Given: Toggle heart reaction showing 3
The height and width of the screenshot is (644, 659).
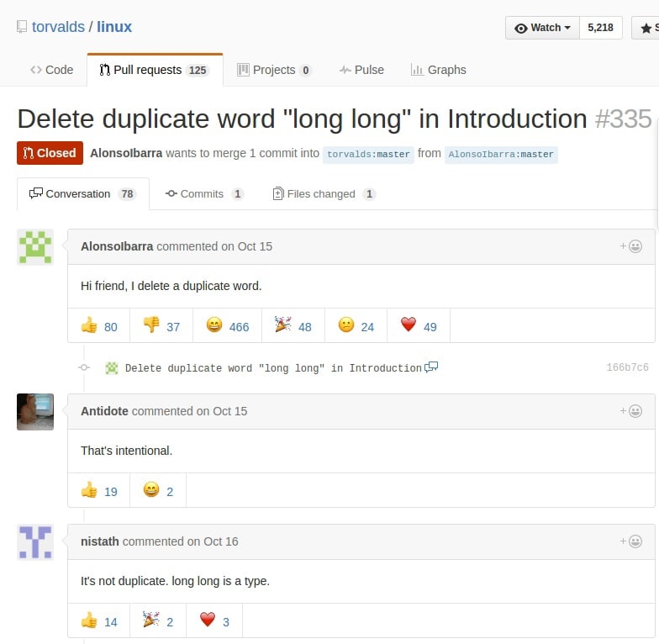Looking at the screenshot, I should (x=214, y=620).
